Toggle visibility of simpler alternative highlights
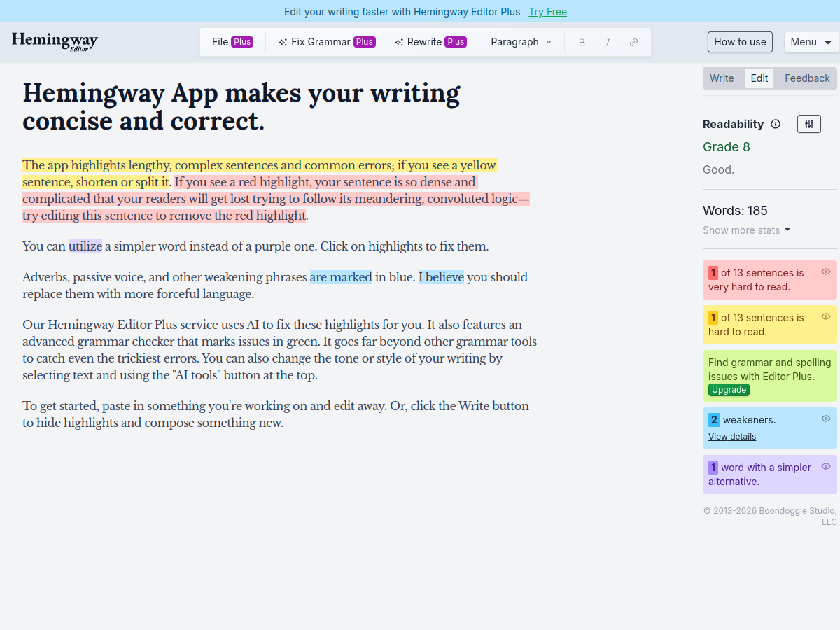This screenshot has height=630, width=840. pyautogui.click(x=826, y=466)
